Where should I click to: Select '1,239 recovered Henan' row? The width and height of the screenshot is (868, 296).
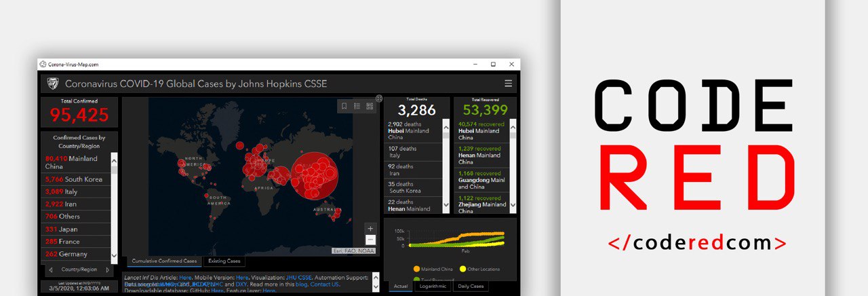pyautogui.click(x=482, y=155)
